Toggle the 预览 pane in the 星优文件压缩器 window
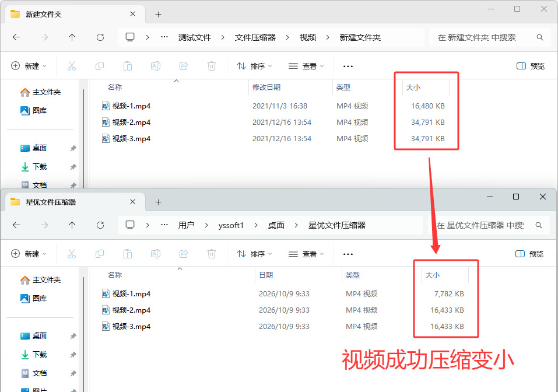Screen dimensions: 558x392 click(x=529, y=254)
